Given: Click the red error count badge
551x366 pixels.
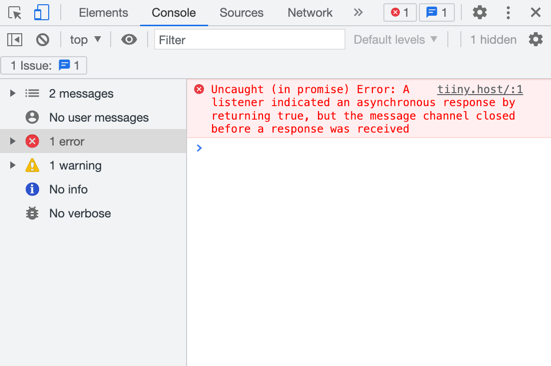Looking at the screenshot, I should tap(400, 13).
